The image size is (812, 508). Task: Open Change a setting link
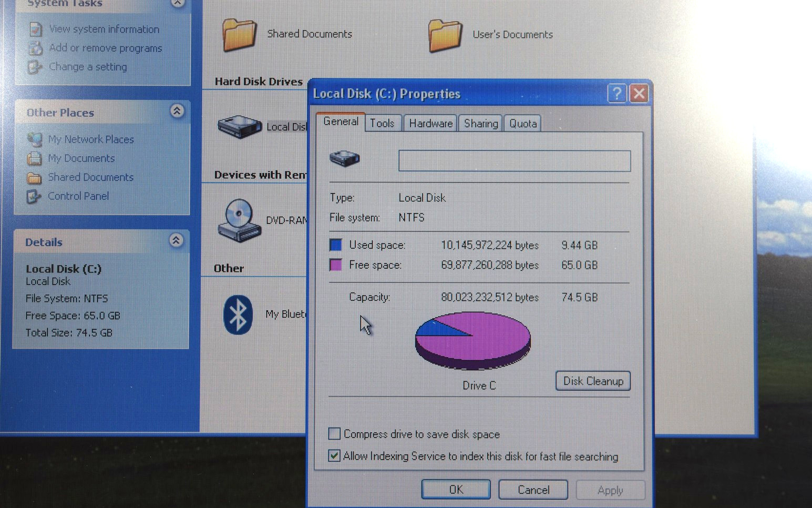click(x=88, y=67)
